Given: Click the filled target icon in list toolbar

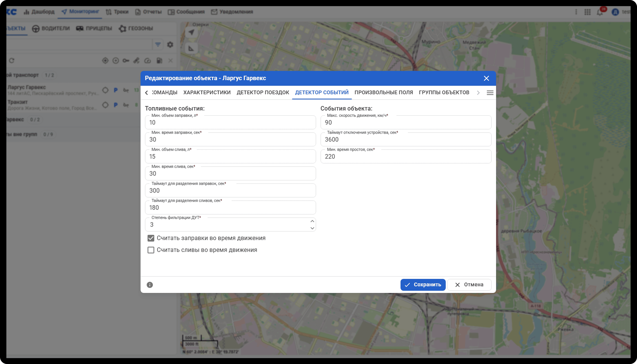Looking at the screenshot, I should (x=105, y=61).
